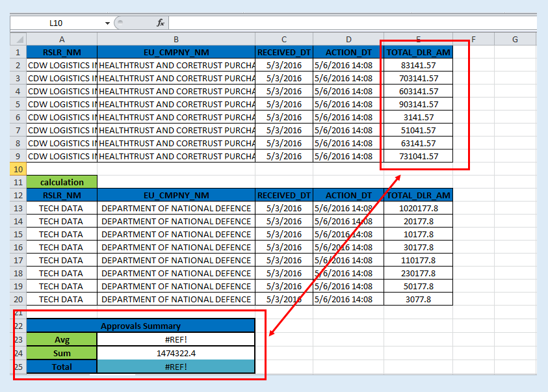
Task: Click the 5/3/2016 date in row 9
Action: point(284,157)
